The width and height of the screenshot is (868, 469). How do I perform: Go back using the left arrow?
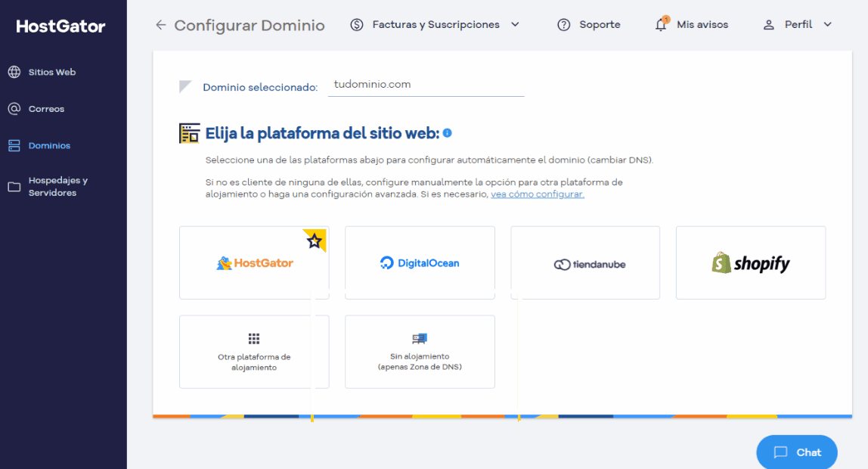point(160,25)
